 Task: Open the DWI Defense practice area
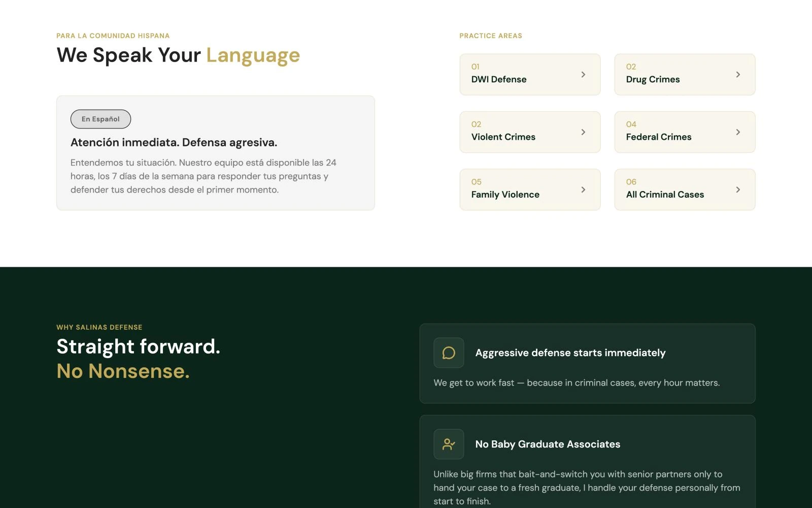pos(530,74)
